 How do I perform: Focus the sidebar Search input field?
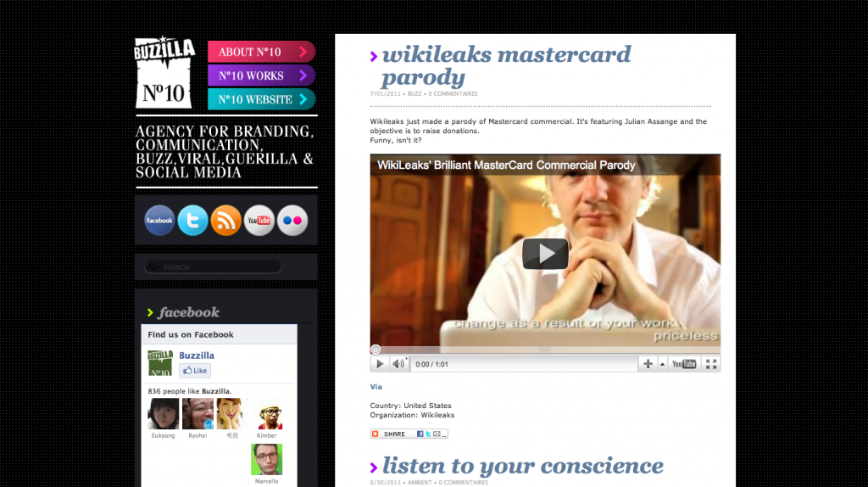(219, 267)
